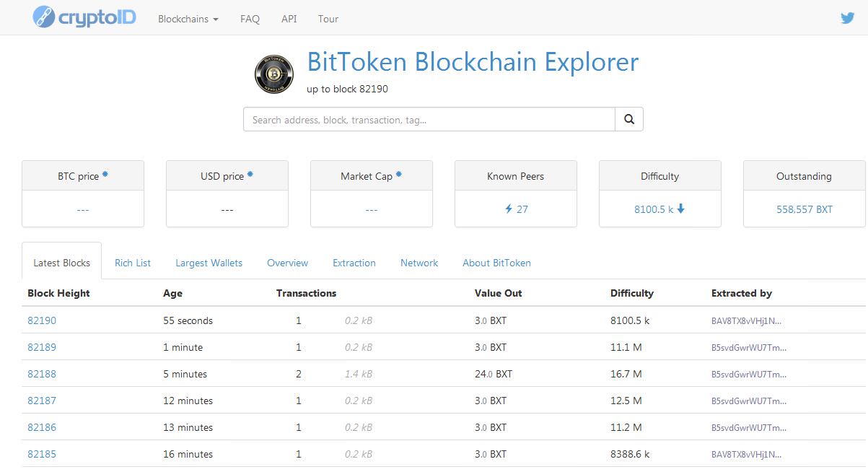
Task: Expand the Blockchains dropdown menu
Action: (188, 19)
